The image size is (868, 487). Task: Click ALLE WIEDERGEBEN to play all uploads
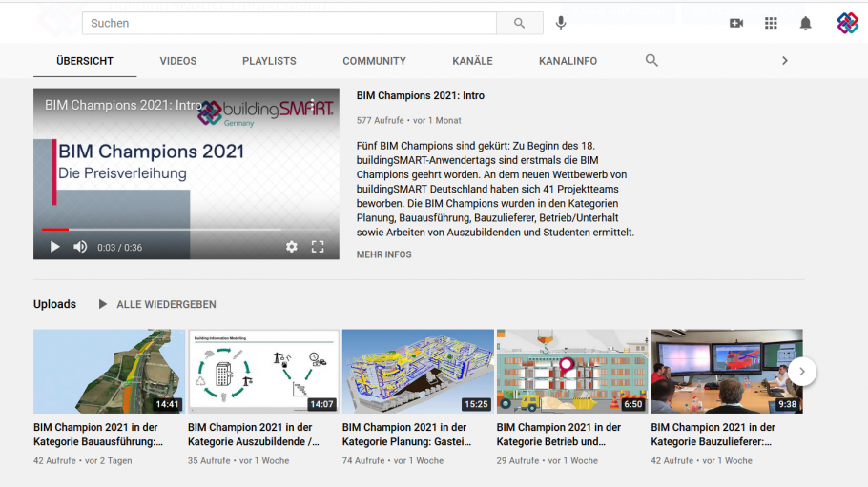point(166,304)
